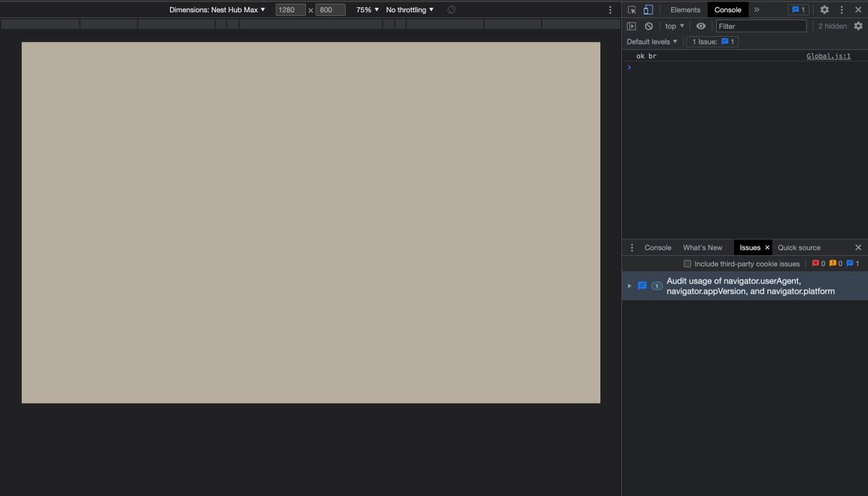The image size is (868, 496).
Task: Open the drawer three-dot menu
Action: point(631,247)
